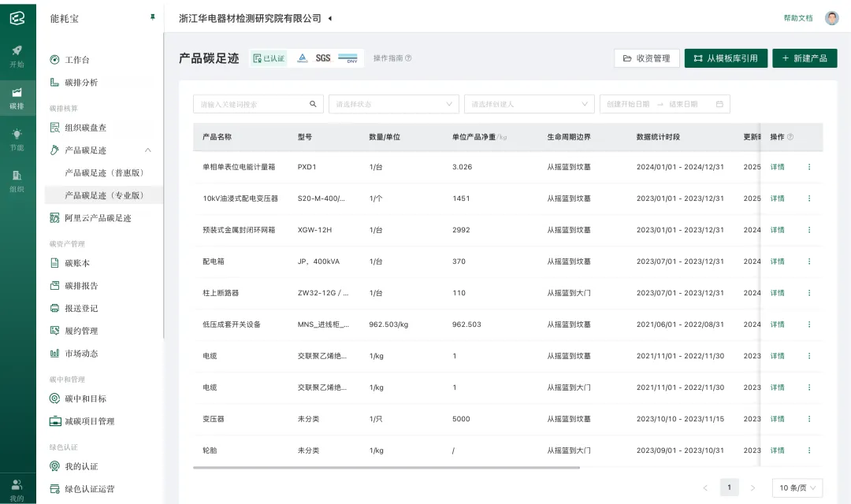Open 详情 for 轮胎 row

click(x=777, y=450)
